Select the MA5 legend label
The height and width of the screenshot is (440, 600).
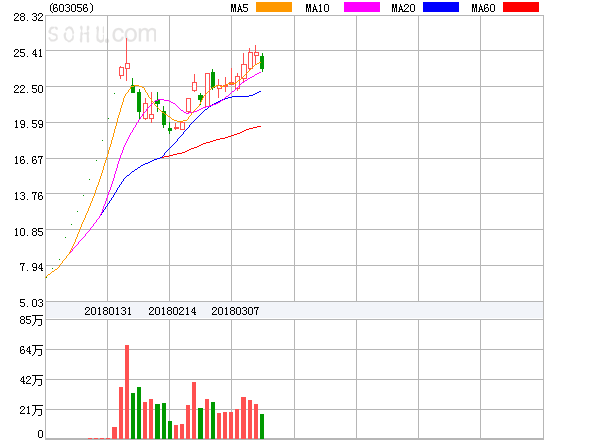click(x=239, y=8)
